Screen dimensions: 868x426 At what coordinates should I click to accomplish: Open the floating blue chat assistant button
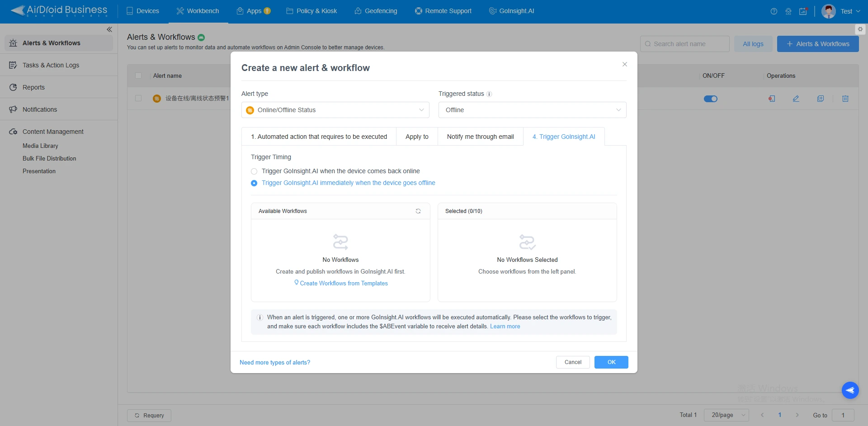point(850,390)
